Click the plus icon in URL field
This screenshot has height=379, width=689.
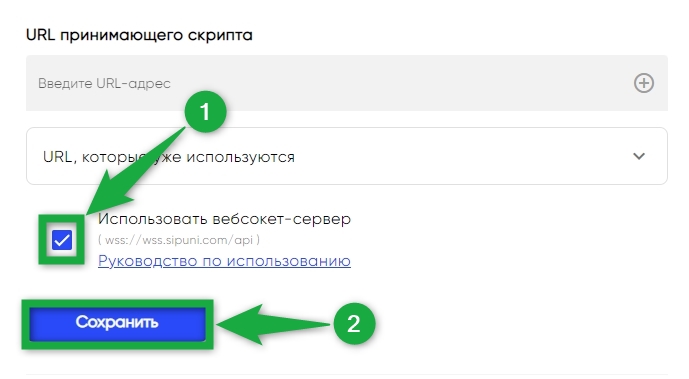pos(643,83)
